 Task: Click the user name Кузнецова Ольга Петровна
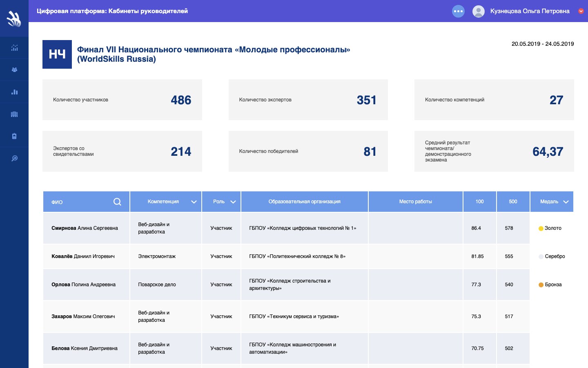(530, 11)
